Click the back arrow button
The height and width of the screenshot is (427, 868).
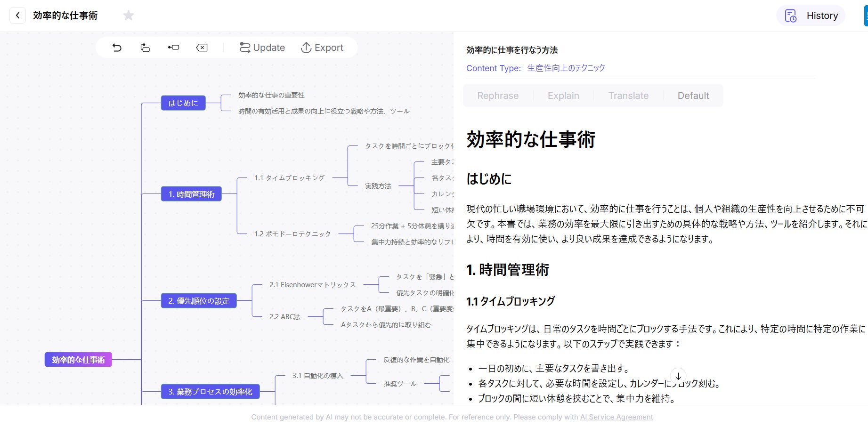point(18,15)
